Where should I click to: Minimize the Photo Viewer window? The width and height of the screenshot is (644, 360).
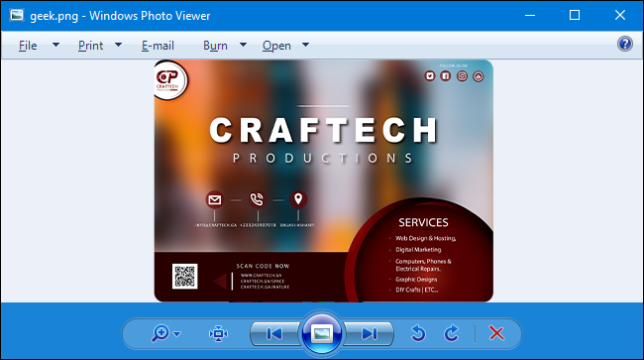click(530, 15)
